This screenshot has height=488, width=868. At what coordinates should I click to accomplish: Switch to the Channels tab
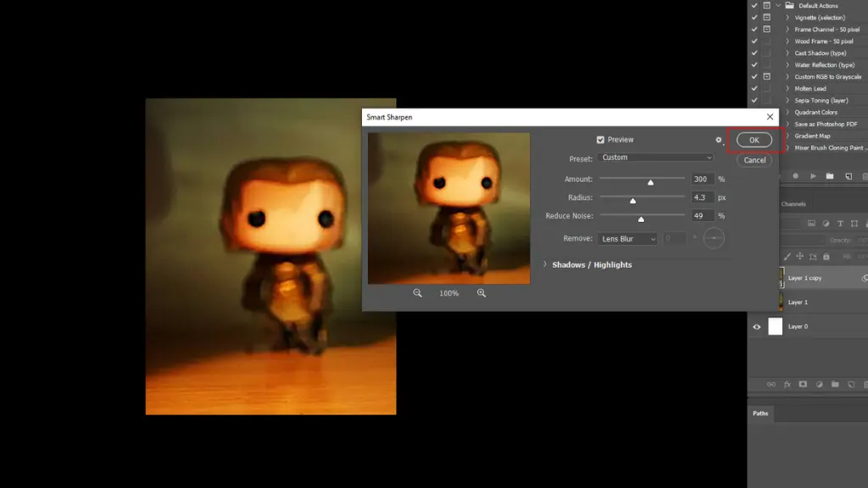pyautogui.click(x=793, y=204)
